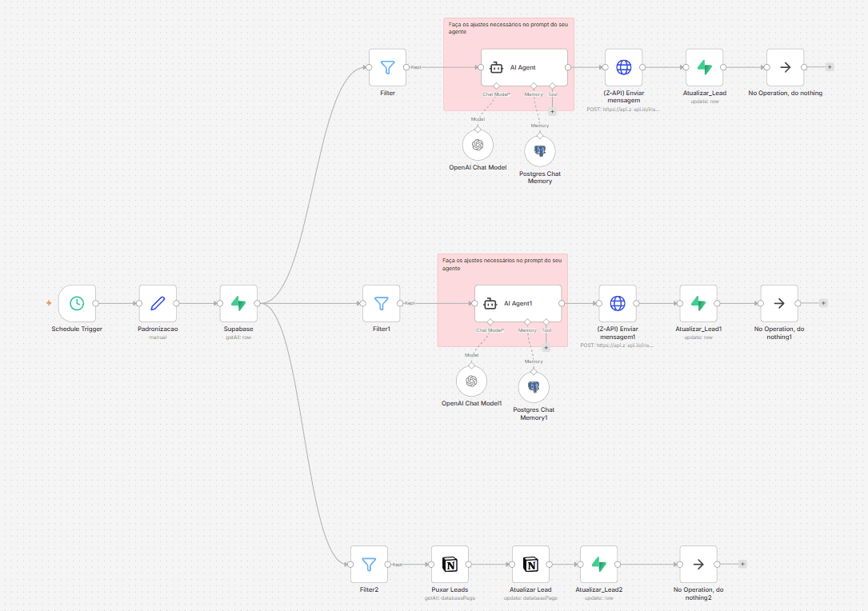Select the Filter1 funnel node
Image resolution: width=868 pixels, height=611 pixels.
[382, 303]
